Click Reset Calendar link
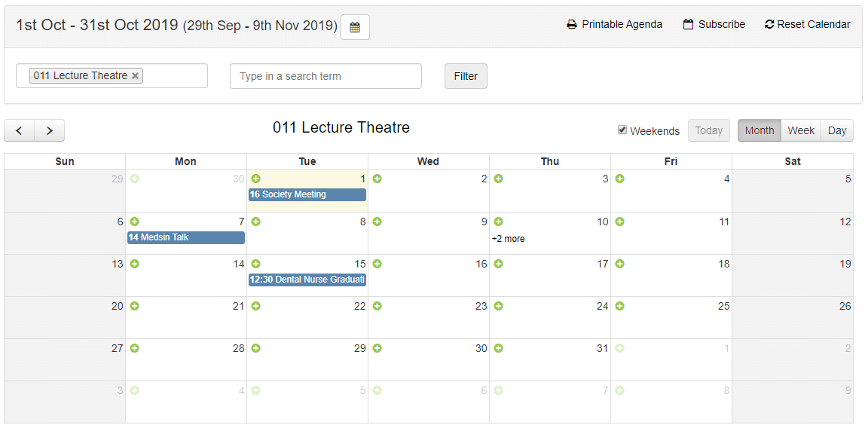Screen dimensions: 868x428 [x=808, y=24]
